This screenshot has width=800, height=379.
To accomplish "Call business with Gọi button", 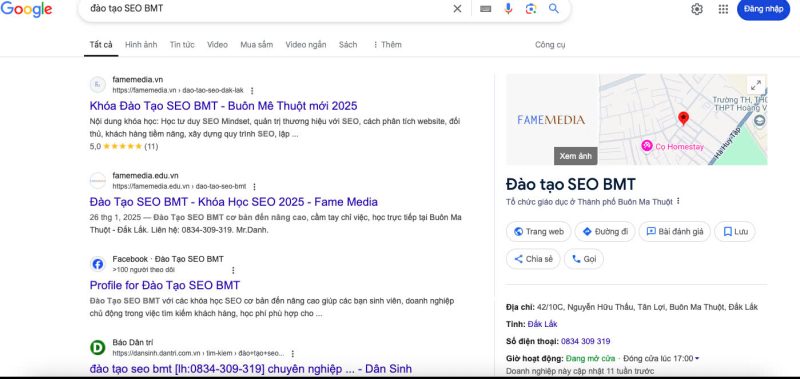I will pyautogui.click(x=584, y=259).
